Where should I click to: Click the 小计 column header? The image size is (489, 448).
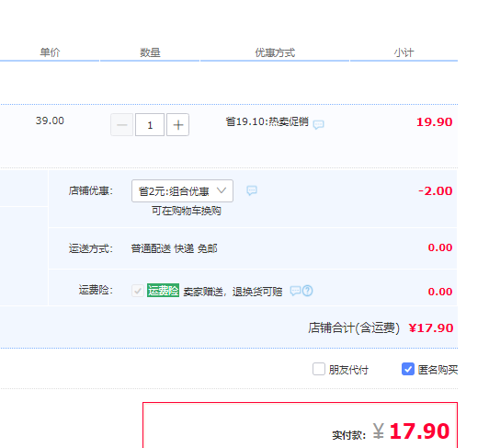pos(404,52)
